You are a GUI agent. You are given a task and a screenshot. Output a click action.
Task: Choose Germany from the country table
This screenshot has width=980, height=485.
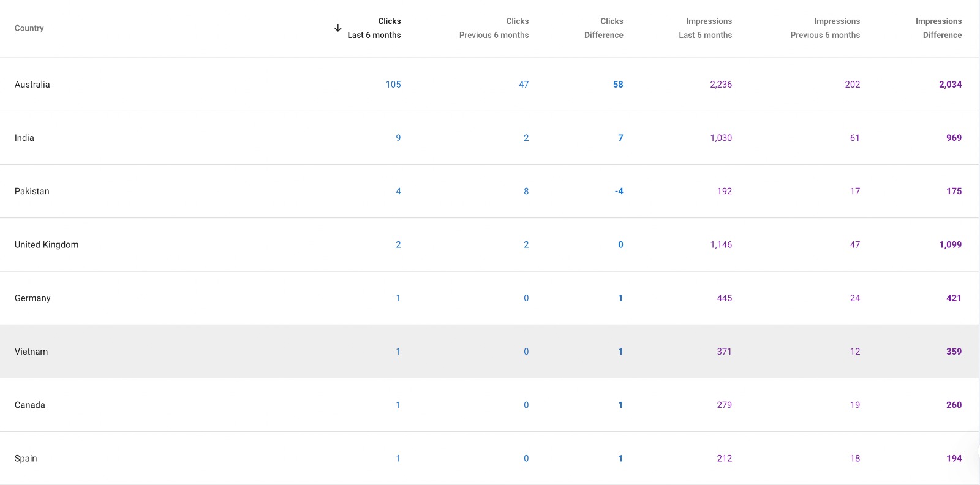pyautogui.click(x=32, y=298)
